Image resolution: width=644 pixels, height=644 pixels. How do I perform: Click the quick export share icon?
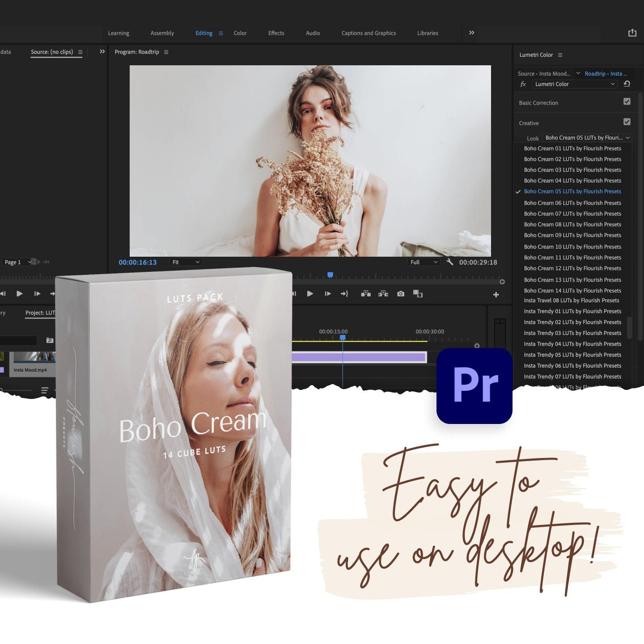coord(632,33)
